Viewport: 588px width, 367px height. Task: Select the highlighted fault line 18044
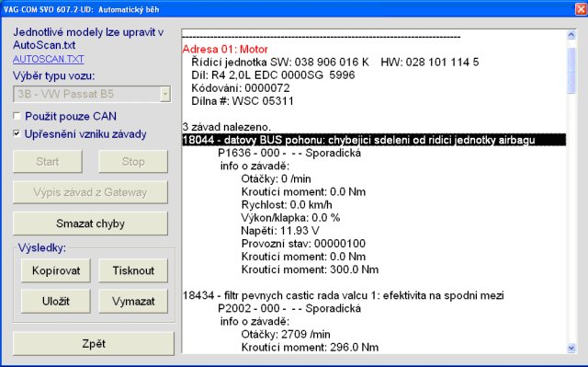(x=374, y=140)
